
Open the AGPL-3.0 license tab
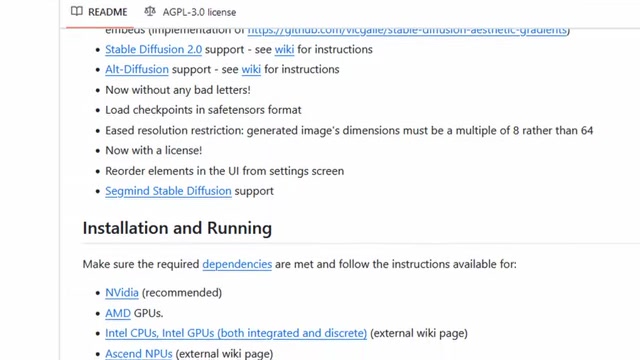(190, 12)
